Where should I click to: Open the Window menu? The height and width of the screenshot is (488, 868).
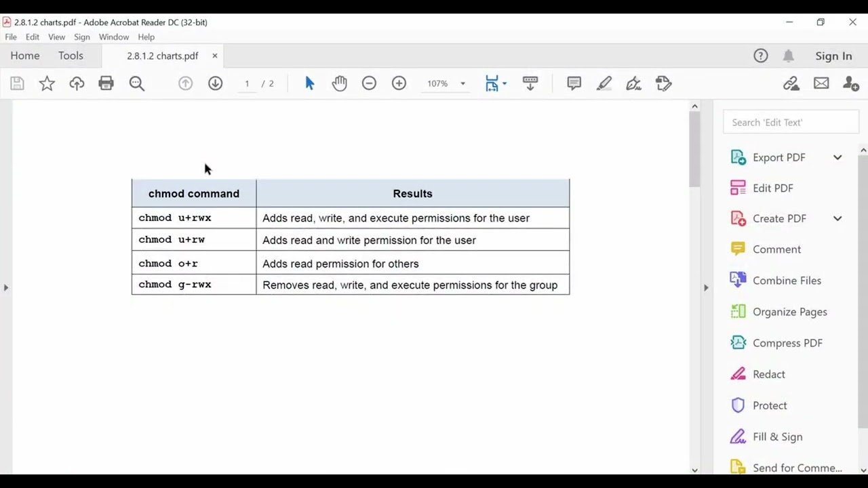114,37
